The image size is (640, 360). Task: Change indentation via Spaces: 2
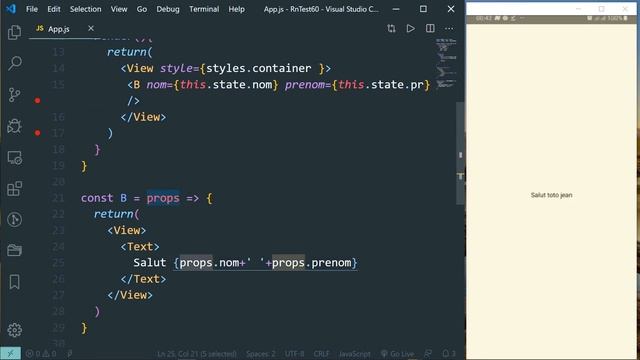tap(260, 353)
